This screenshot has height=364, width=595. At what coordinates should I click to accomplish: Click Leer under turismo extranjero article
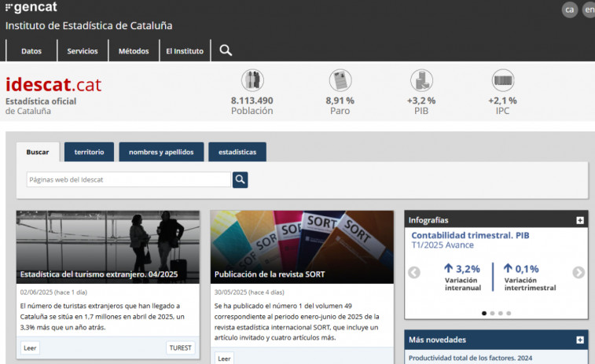click(x=30, y=347)
